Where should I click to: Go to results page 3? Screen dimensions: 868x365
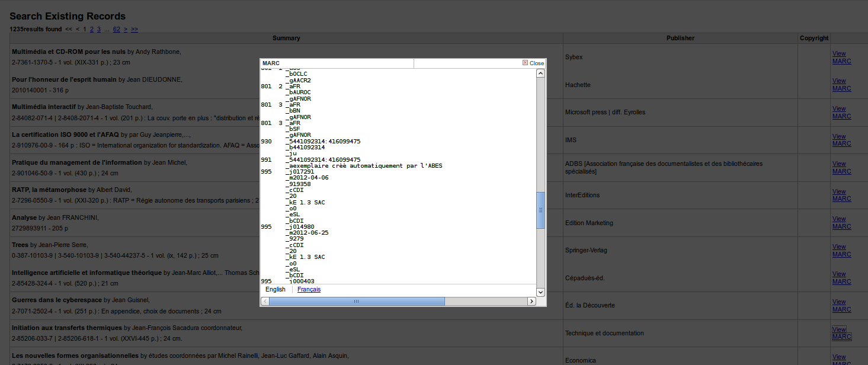click(99, 29)
